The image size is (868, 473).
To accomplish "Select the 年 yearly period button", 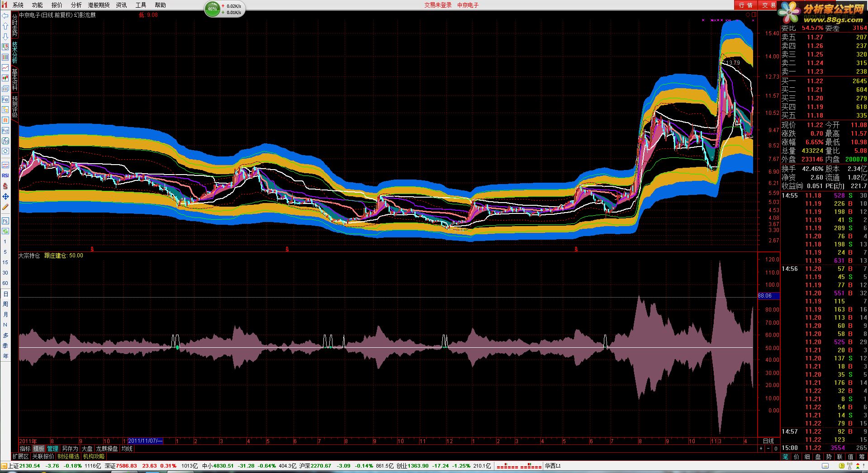I will pyautogui.click(x=5, y=356).
